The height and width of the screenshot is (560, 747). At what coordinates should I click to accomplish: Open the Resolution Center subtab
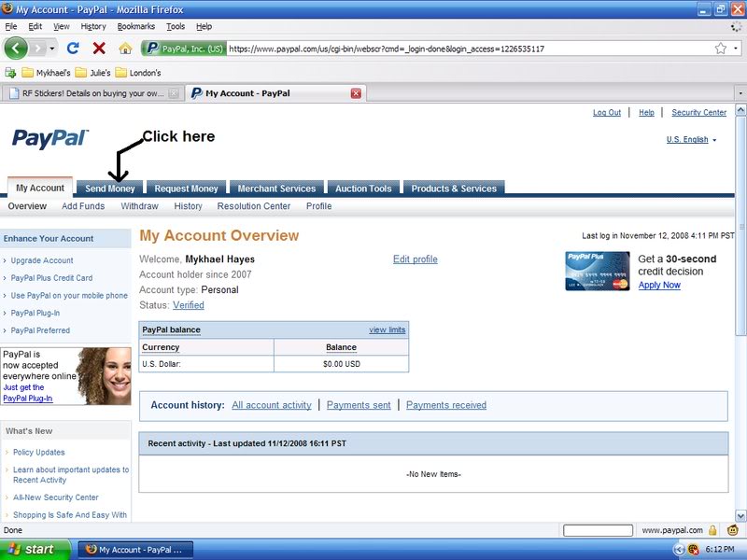253,206
